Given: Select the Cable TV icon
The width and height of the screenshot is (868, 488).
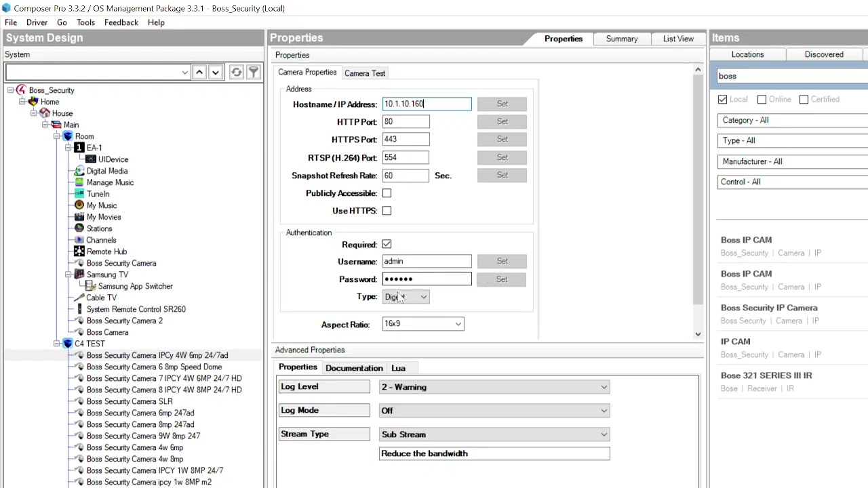Looking at the screenshot, I should click(79, 298).
